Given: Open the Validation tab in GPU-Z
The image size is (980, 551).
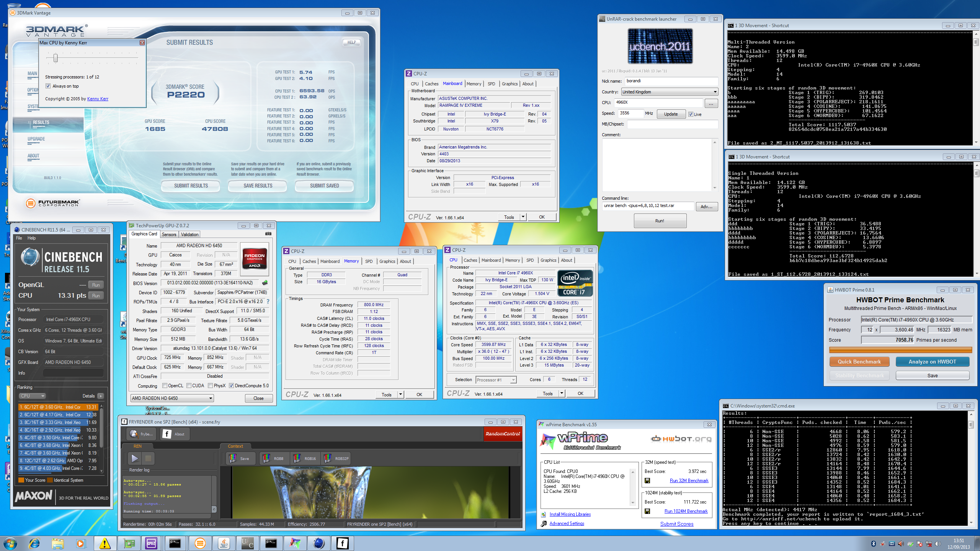Looking at the screenshot, I should (189, 235).
